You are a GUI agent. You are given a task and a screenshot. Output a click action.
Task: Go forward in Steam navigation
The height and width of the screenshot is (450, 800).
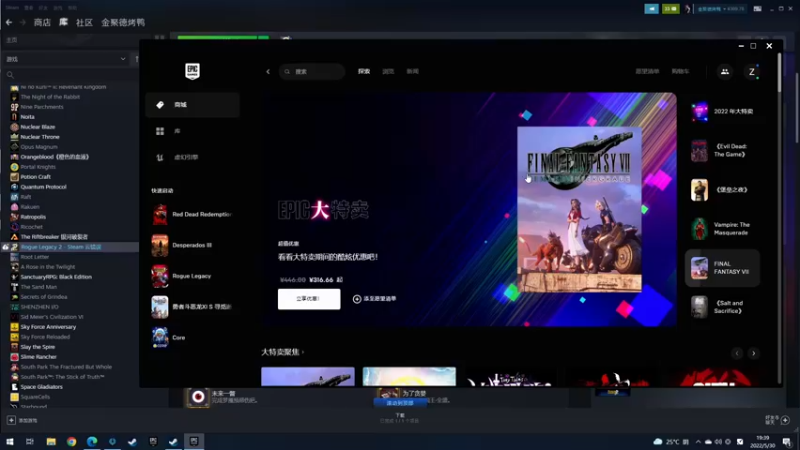22,22
